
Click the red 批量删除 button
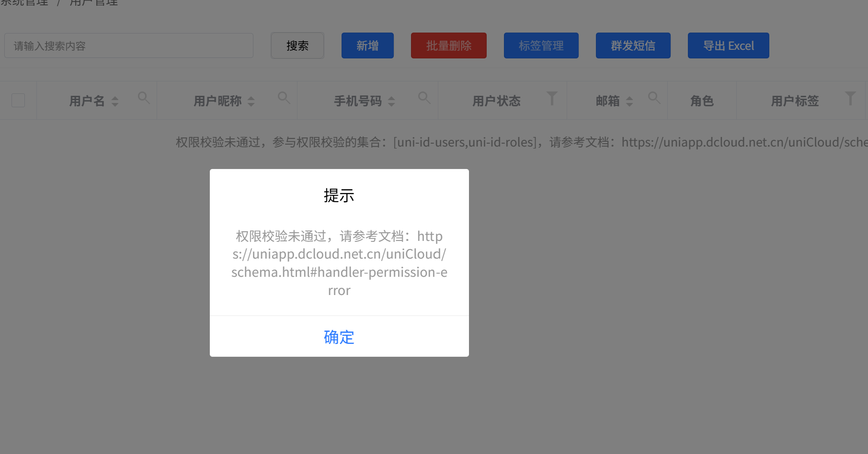pyautogui.click(x=448, y=46)
